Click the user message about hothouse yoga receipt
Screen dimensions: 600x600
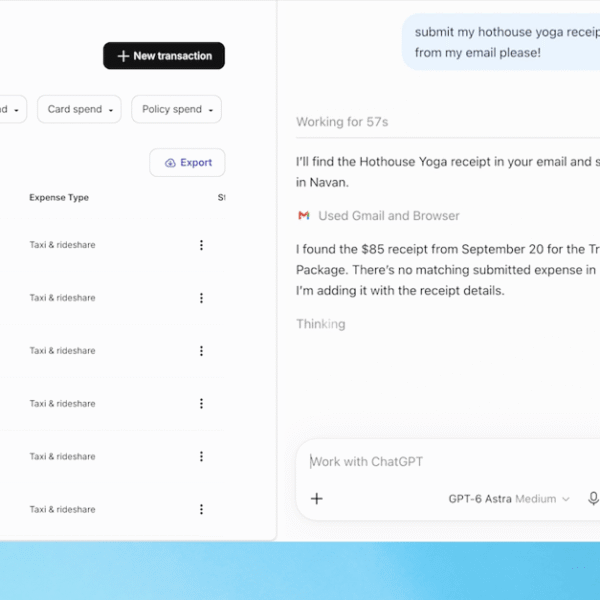pyautogui.click(x=501, y=42)
